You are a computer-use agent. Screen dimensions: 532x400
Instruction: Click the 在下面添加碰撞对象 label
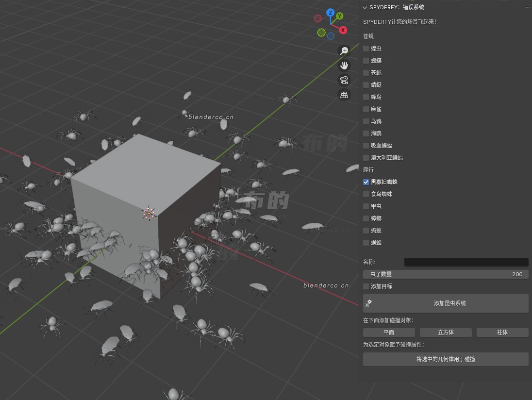(x=388, y=320)
